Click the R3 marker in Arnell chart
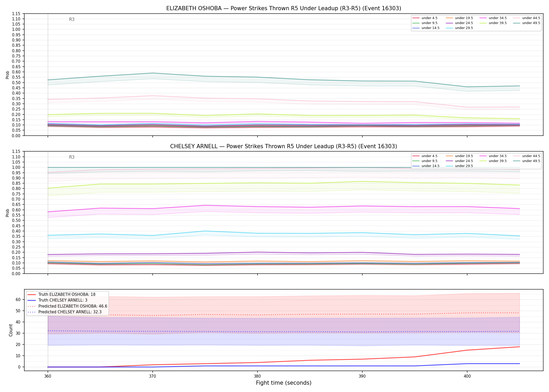 pyautogui.click(x=72, y=157)
